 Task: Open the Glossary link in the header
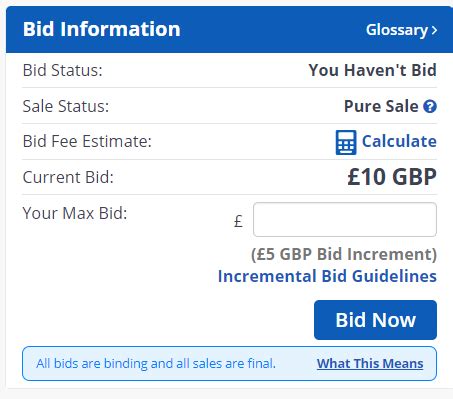pyautogui.click(x=401, y=30)
